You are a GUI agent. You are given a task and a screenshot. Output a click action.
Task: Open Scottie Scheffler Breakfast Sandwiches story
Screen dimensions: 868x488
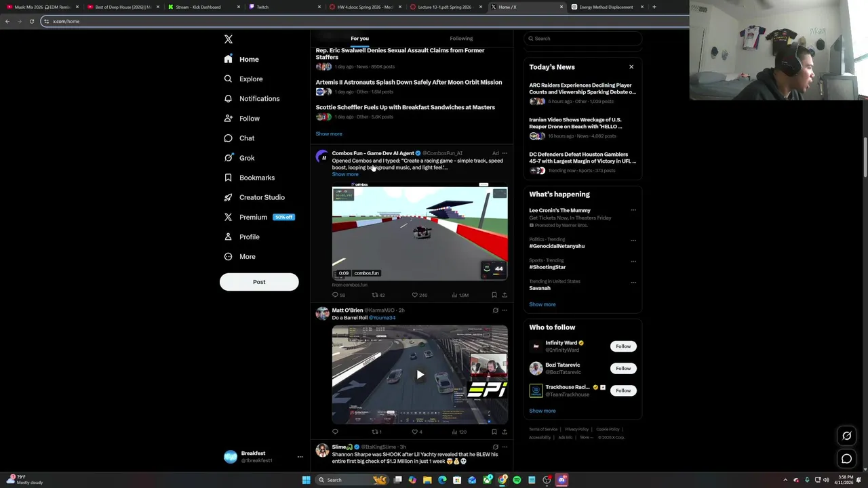click(x=405, y=107)
